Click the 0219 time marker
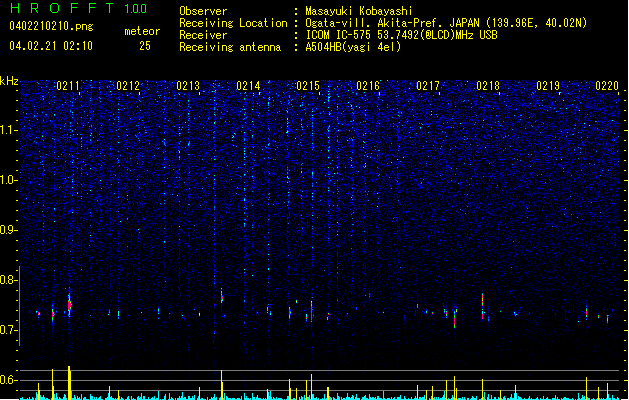 (548, 86)
